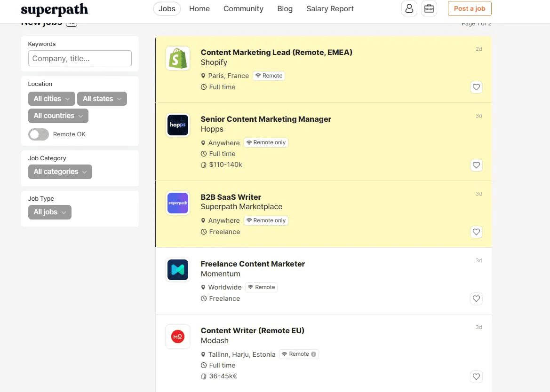Expand the All jobs type dropdown
The image size is (550, 392).
coord(50,212)
